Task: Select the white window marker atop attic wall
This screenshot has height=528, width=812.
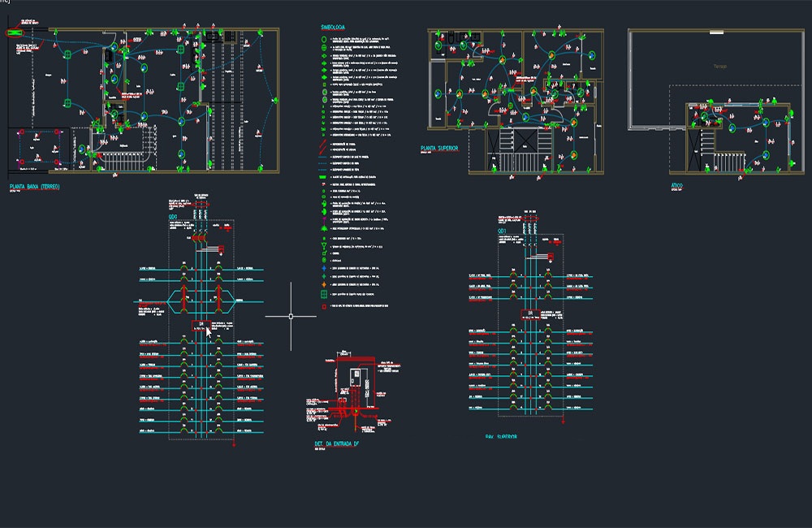Action: [716, 32]
